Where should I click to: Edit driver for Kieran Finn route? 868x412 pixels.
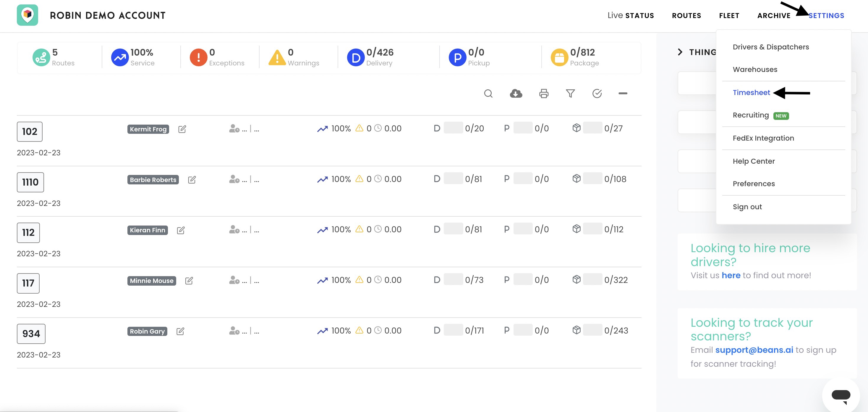181,230
